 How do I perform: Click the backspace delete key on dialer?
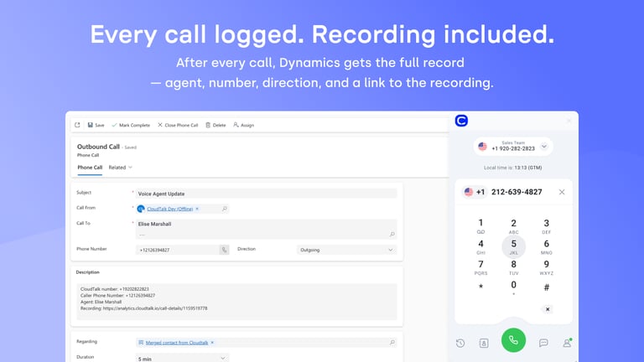(x=547, y=309)
